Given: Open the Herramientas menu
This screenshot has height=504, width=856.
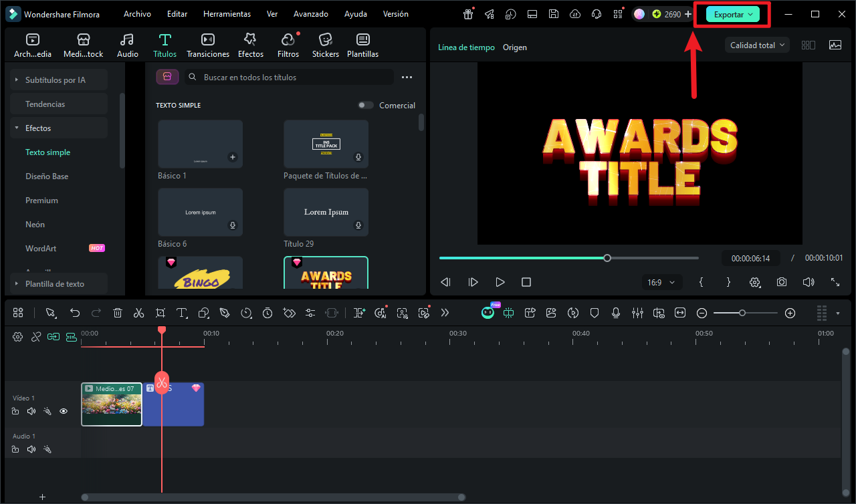Looking at the screenshot, I should (227, 14).
